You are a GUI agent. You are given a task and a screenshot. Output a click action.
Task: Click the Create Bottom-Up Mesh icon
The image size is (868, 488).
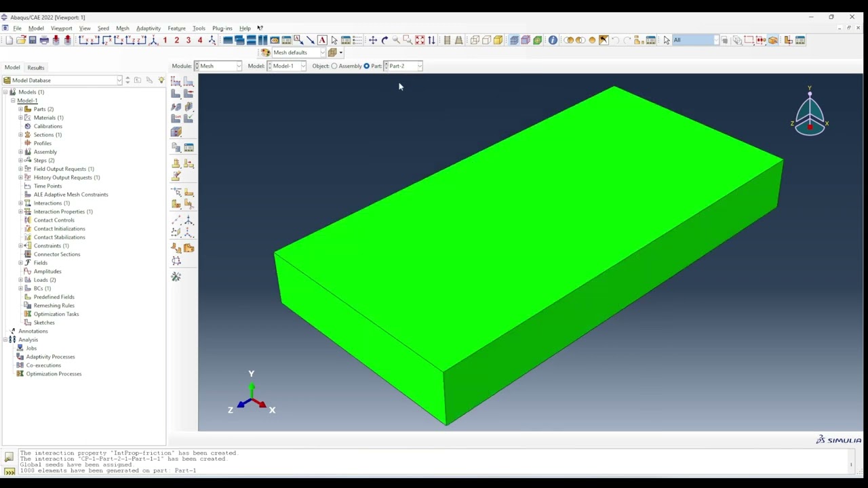(176, 131)
